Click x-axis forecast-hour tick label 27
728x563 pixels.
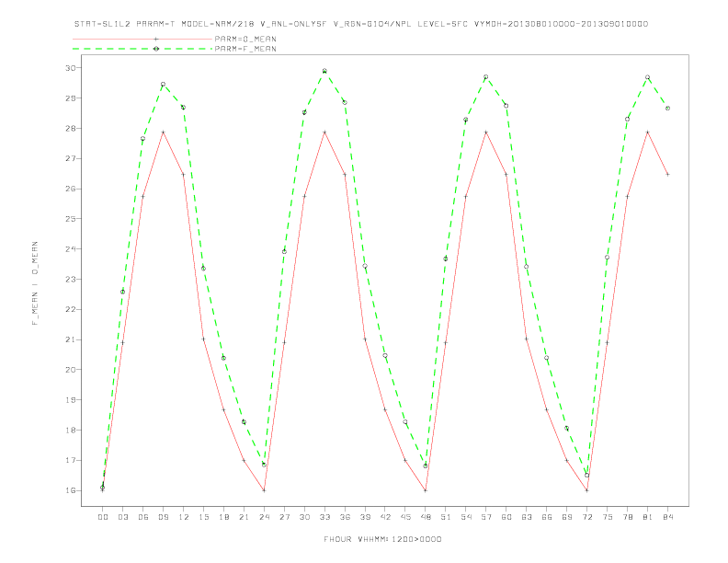(284, 517)
